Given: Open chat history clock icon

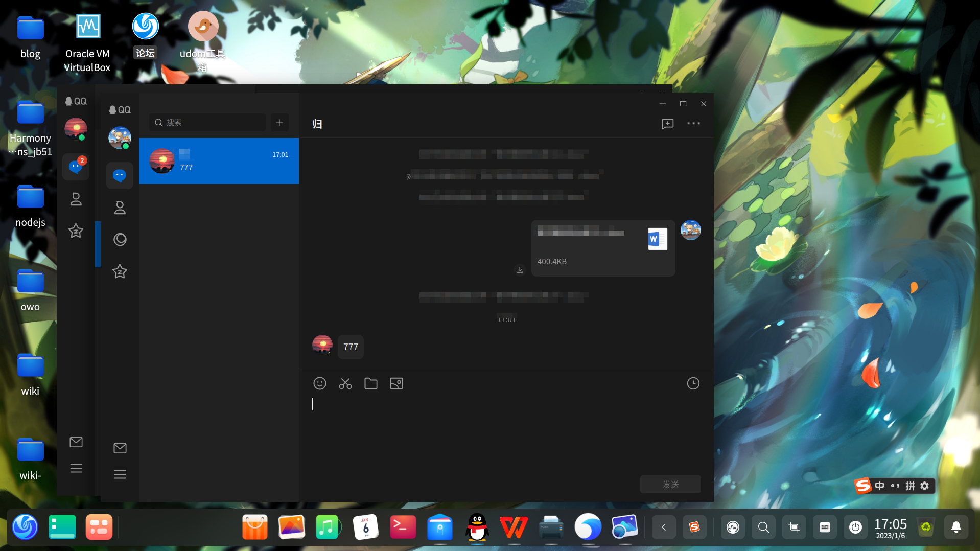Looking at the screenshot, I should (693, 383).
